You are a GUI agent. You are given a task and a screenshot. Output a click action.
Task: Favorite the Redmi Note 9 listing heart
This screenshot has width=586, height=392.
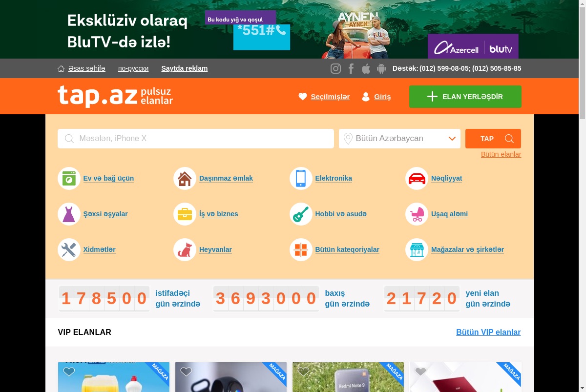coord(303,372)
